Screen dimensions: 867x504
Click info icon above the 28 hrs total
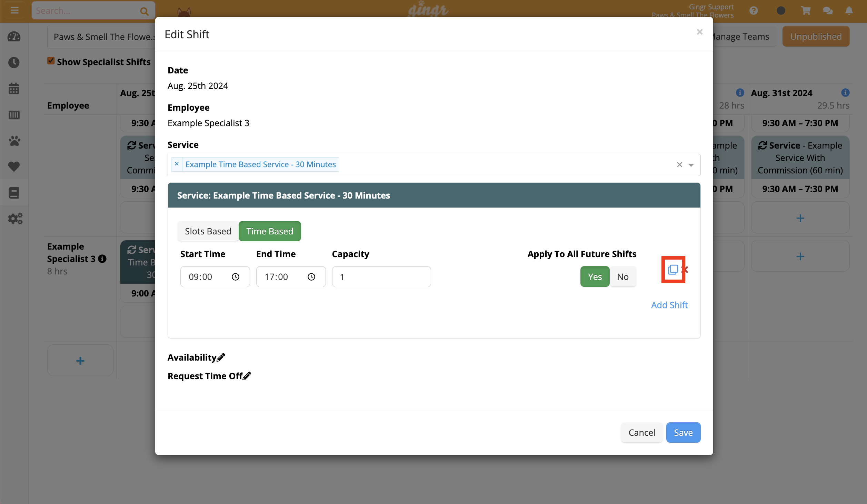coord(740,92)
